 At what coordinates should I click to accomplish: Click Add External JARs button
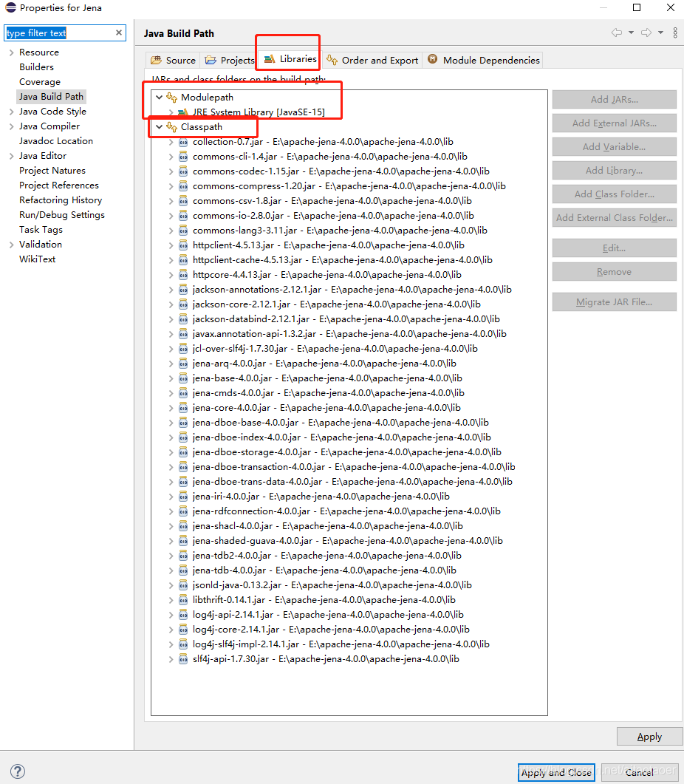614,123
